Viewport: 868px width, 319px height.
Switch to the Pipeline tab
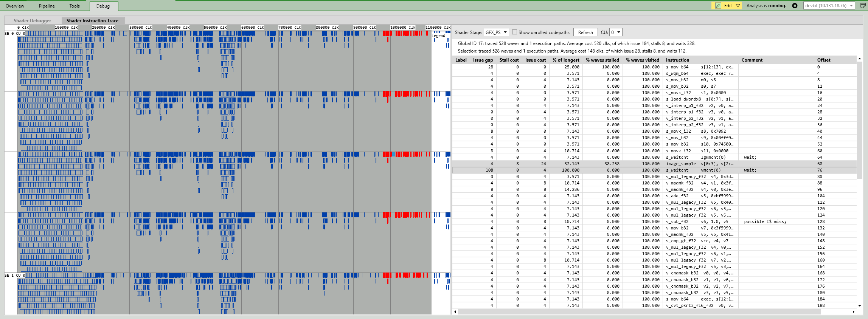[x=47, y=6]
